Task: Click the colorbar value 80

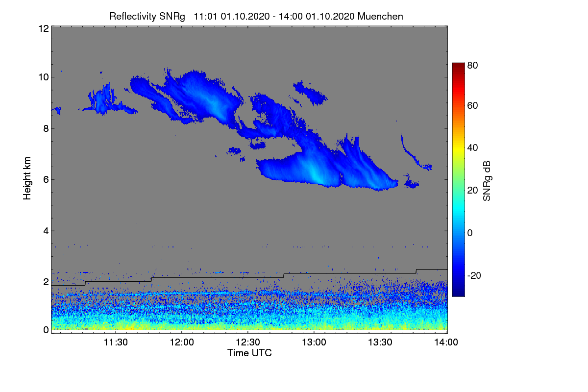Action: tap(473, 65)
